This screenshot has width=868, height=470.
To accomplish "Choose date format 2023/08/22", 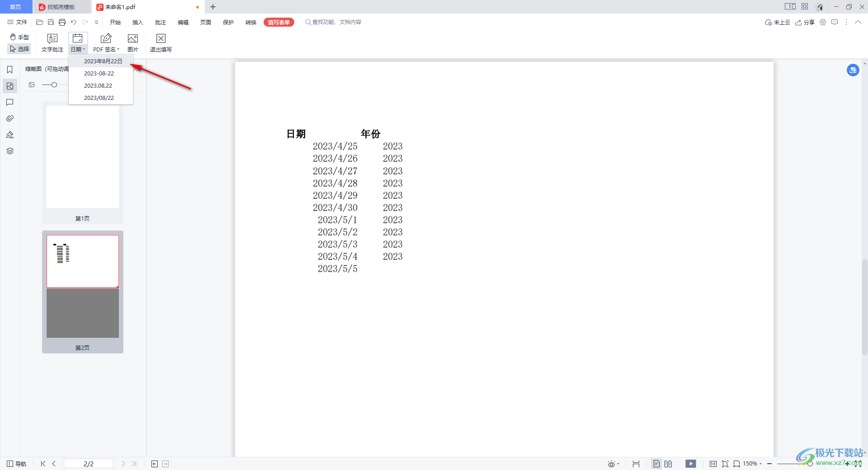I will point(101,98).
